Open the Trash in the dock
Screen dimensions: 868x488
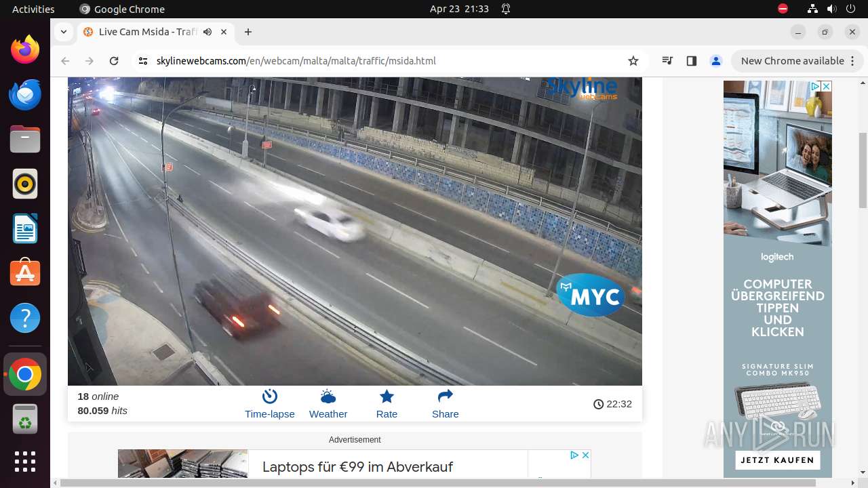25,420
